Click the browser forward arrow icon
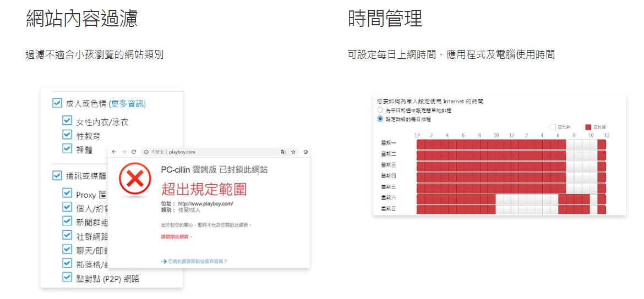The image size is (644, 299). coord(124,152)
